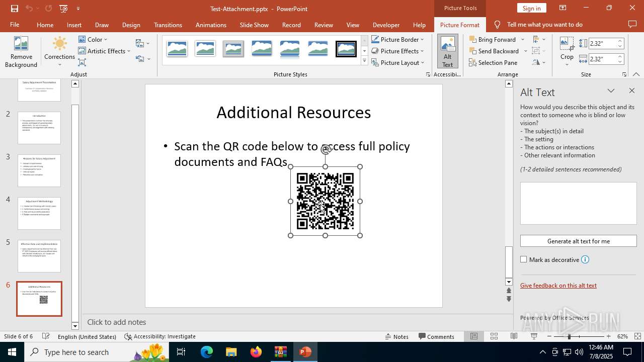
Task: Switch to Slide Sorter view icon
Action: pyautogui.click(x=494, y=336)
